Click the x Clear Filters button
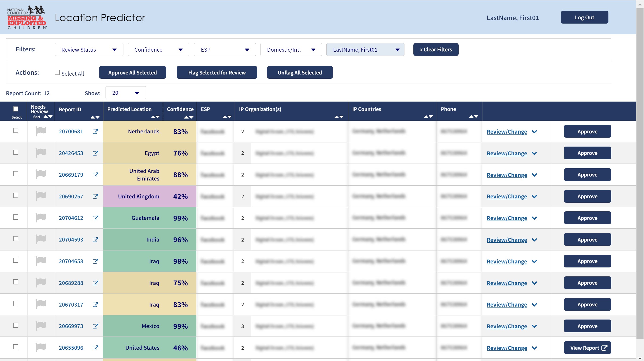Screen dimensions: 644x361 pyautogui.click(x=436, y=49)
